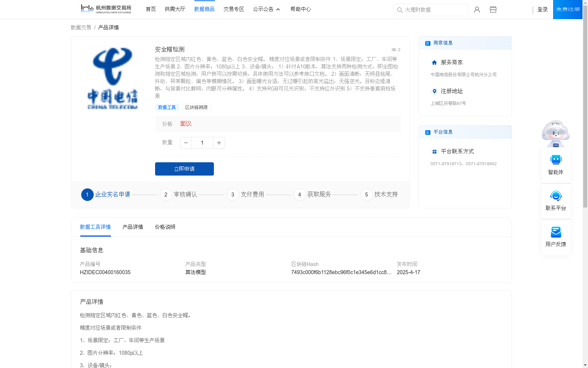Click the 安全帽检测 product title
588x368 pixels.
170,49
